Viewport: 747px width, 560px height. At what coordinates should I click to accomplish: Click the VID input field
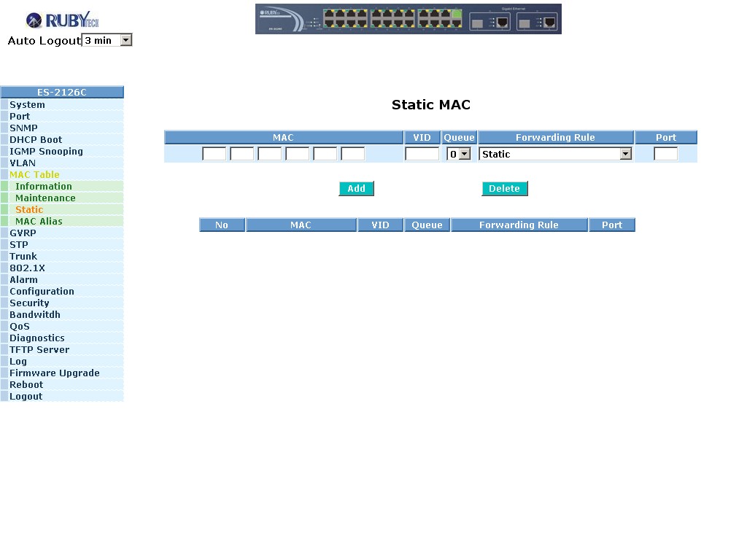coord(422,154)
